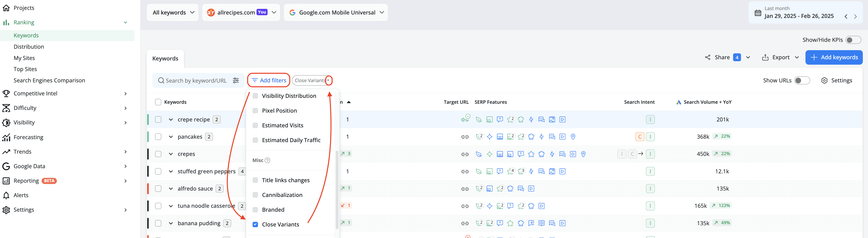The height and width of the screenshot is (238, 868).
Task: Click target URL link icon for banana pudding
Action: [465, 223]
